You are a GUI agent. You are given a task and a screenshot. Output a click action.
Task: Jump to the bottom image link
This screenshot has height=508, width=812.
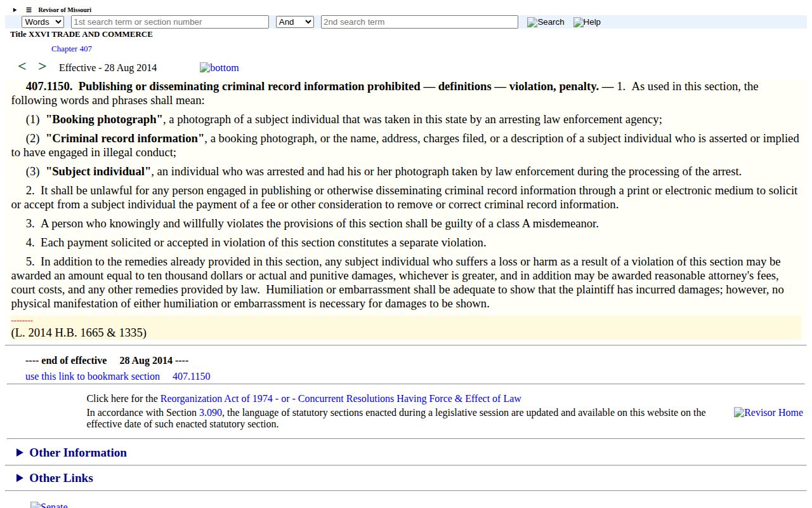(x=219, y=68)
